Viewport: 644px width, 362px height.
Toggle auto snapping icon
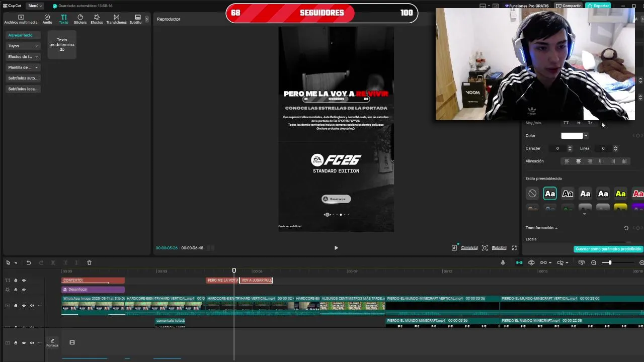pos(531,262)
